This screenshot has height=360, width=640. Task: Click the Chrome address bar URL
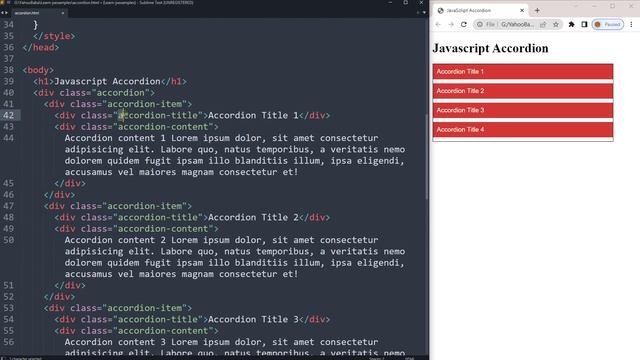pos(517,24)
